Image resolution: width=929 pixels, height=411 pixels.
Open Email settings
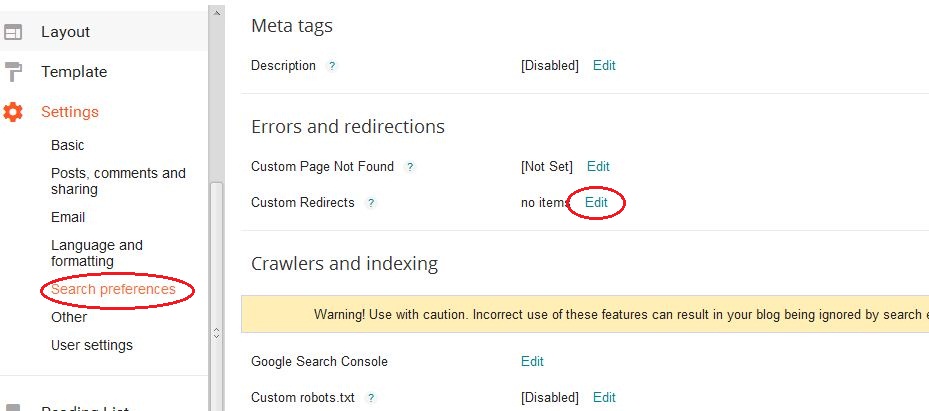68,217
